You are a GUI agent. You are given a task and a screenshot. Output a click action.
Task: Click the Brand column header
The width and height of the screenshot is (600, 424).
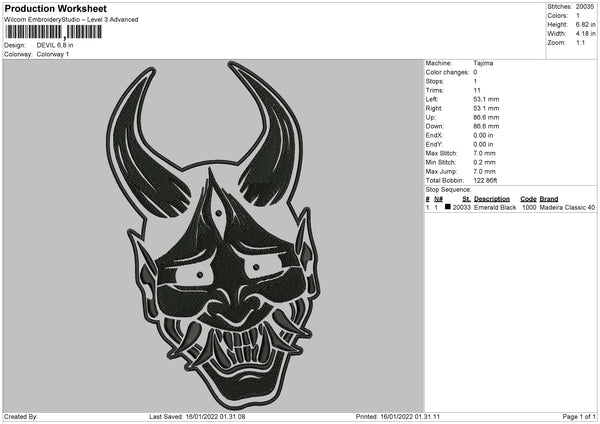(x=549, y=199)
